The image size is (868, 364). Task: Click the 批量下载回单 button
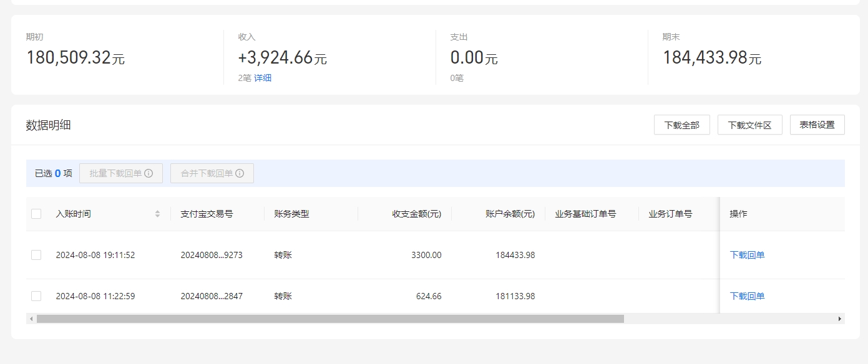[121, 173]
